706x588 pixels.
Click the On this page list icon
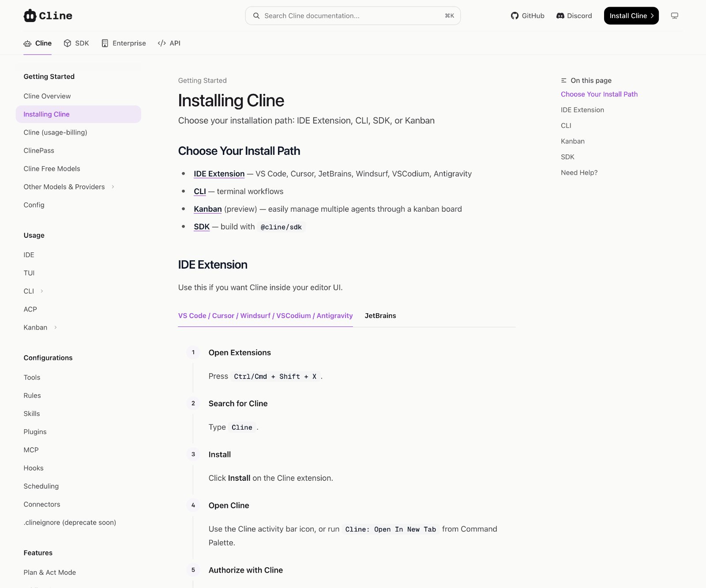pyautogui.click(x=564, y=80)
